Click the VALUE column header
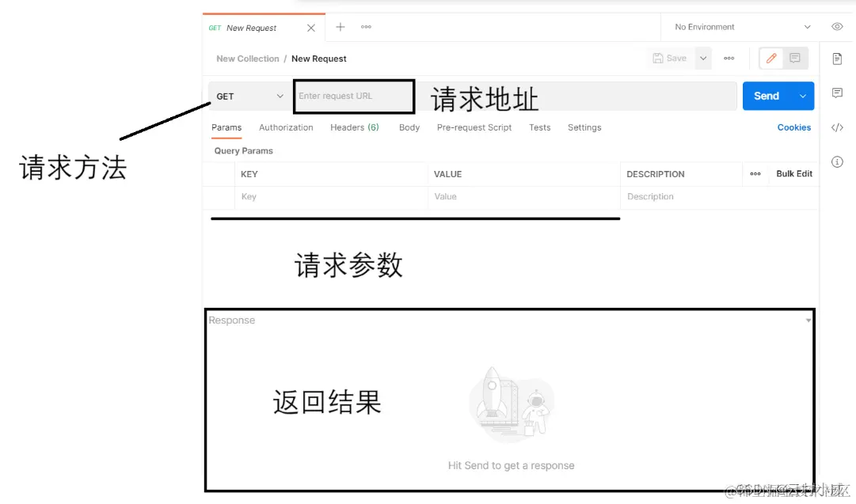This screenshot has width=856, height=504. (447, 174)
